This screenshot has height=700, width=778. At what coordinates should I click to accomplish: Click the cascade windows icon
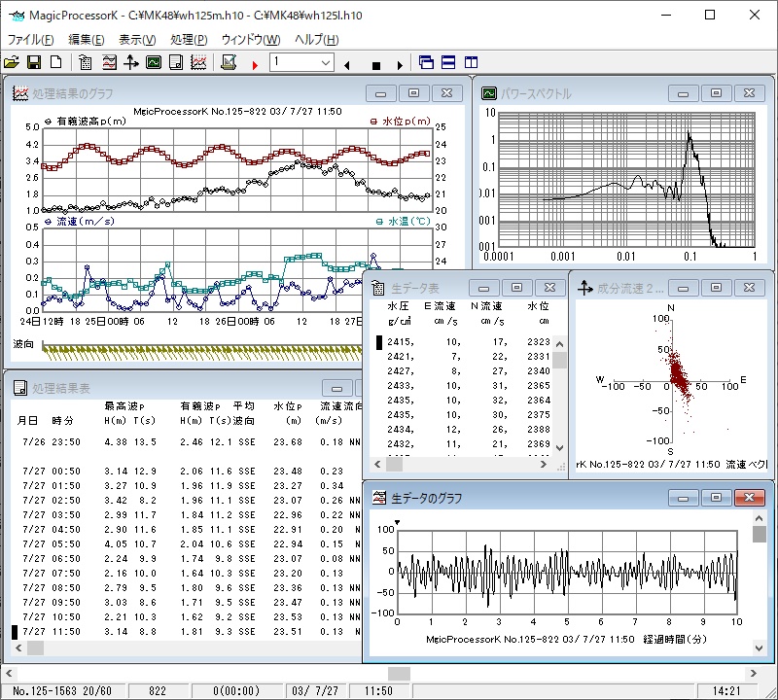(x=427, y=63)
